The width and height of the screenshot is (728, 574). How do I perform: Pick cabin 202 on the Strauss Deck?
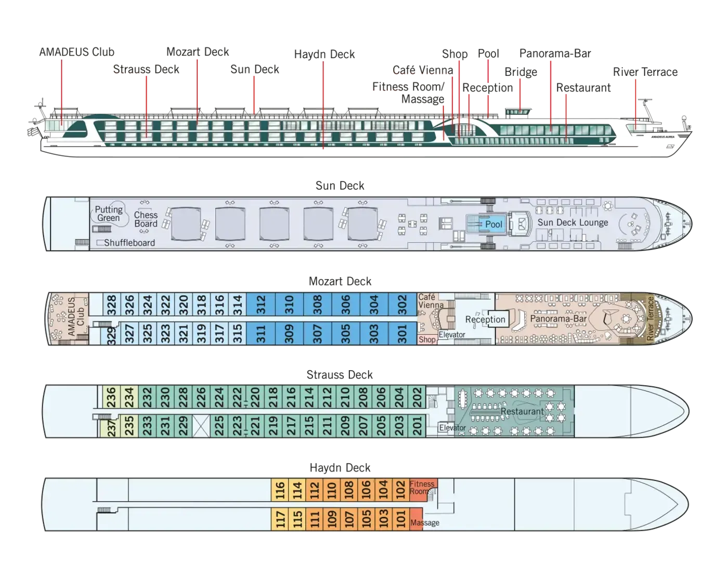[417, 397]
